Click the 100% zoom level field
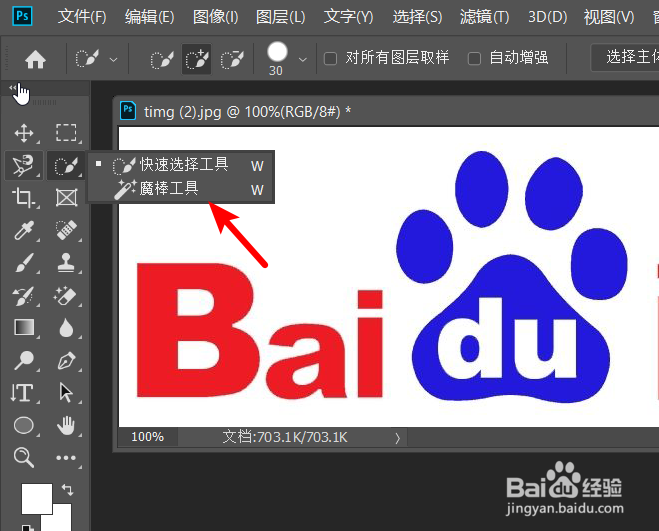The image size is (659, 531). [x=148, y=437]
